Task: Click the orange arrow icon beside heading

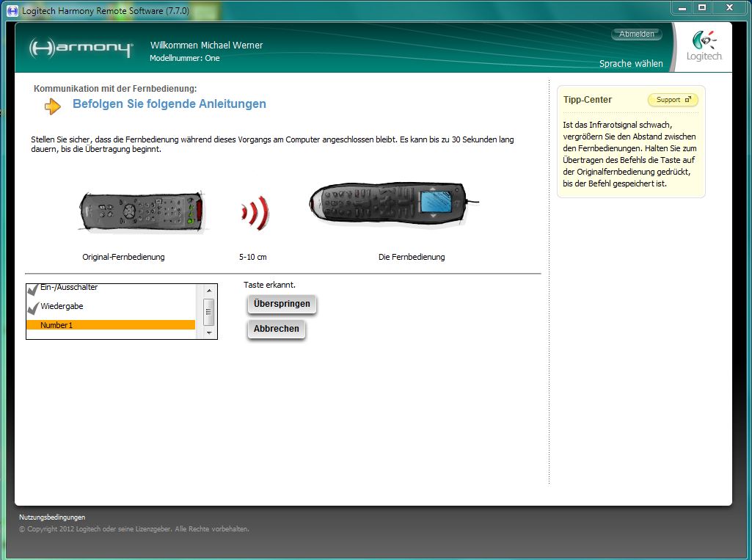Action: coord(53,106)
